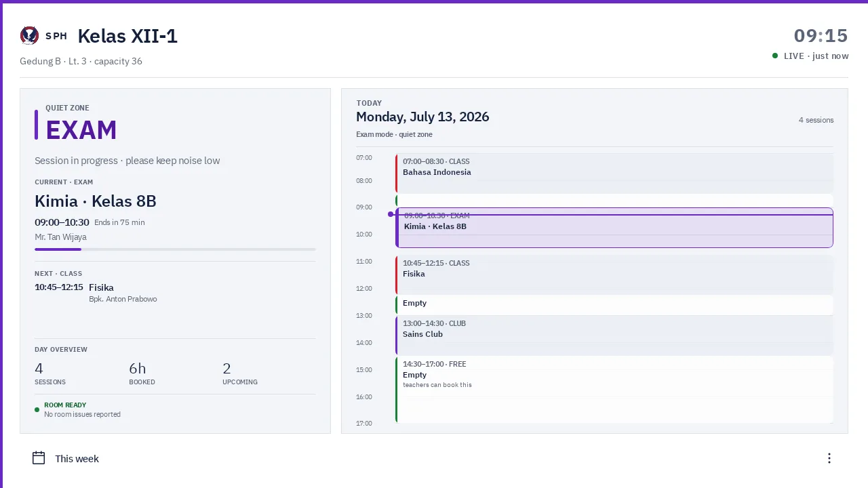The height and width of the screenshot is (488, 868).
Task: Click the large "EXAM" status heading
Action: tap(81, 130)
